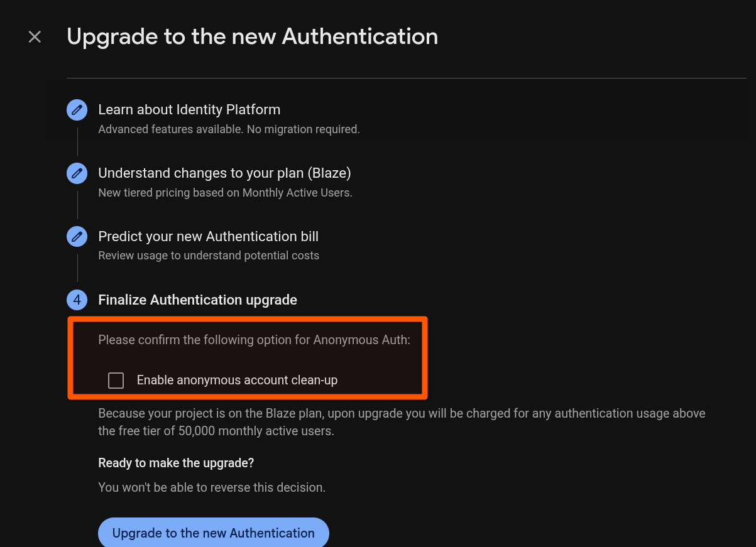This screenshot has width=756, height=547.
Task: Open the Finalize Authentication upgrade step title
Action: click(x=197, y=300)
